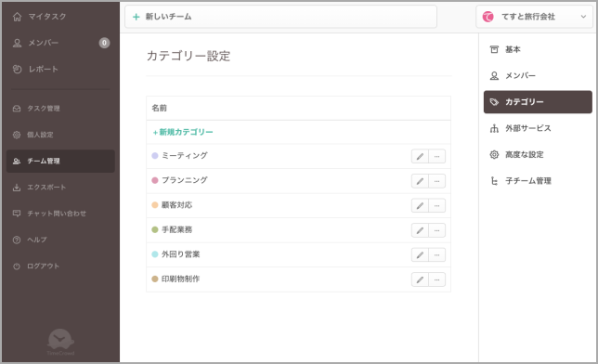598x364 pixels.
Task: Open ellipsis menu for 外回り営業
Action: (x=437, y=254)
